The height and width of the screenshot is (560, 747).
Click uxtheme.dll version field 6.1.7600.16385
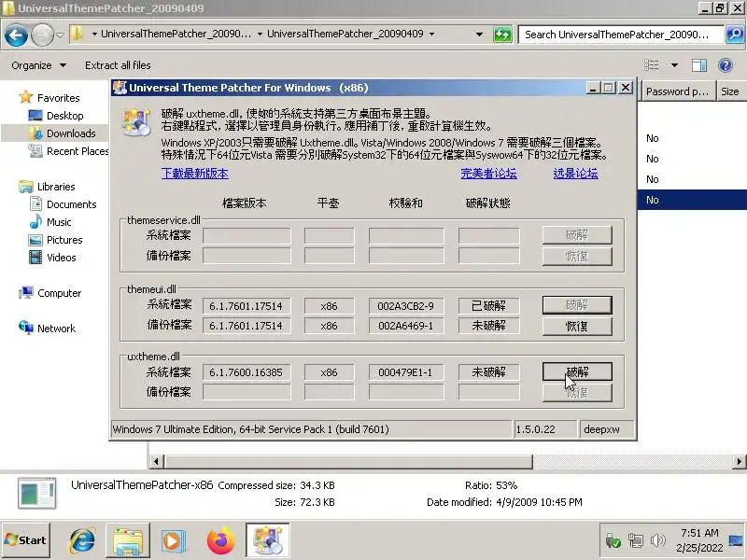247,371
